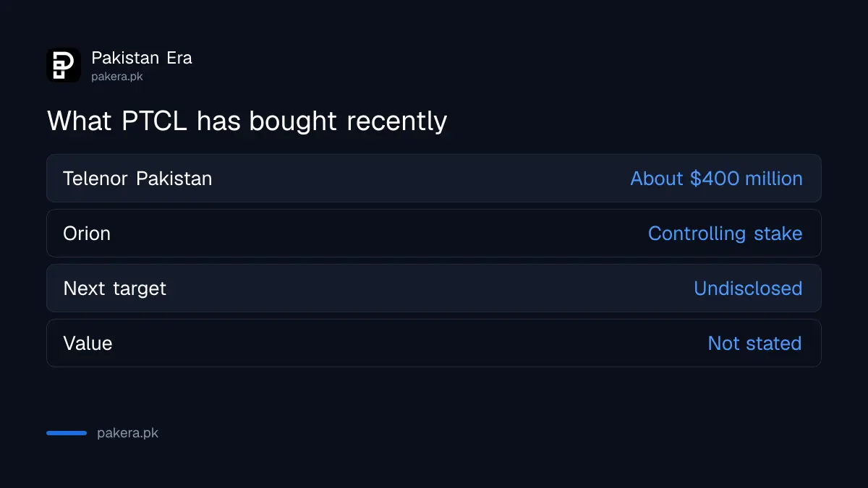Select the headline What PTCL has bought recently
The width and height of the screenshot is (868, 488).
coord(247,121)
